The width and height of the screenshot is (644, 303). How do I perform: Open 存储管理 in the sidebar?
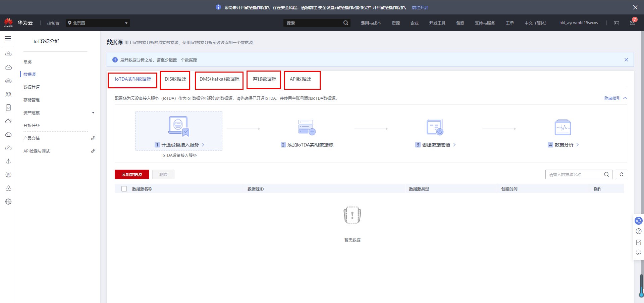32,100
